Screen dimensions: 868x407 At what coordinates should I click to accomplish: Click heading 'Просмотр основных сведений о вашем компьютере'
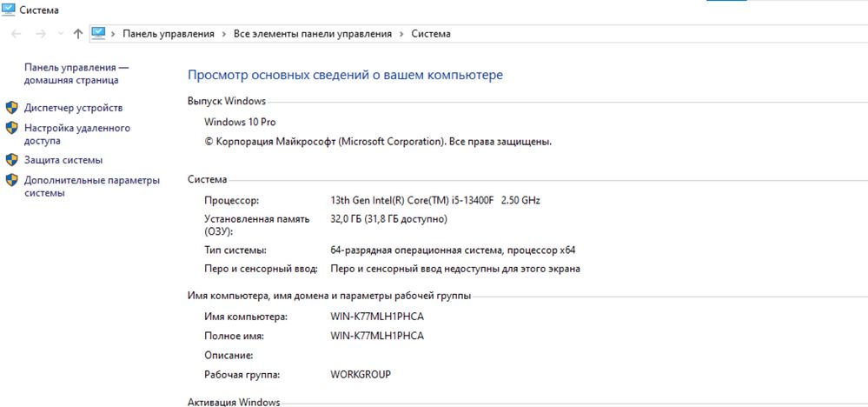pyautogui.click(x=345, y=75)
